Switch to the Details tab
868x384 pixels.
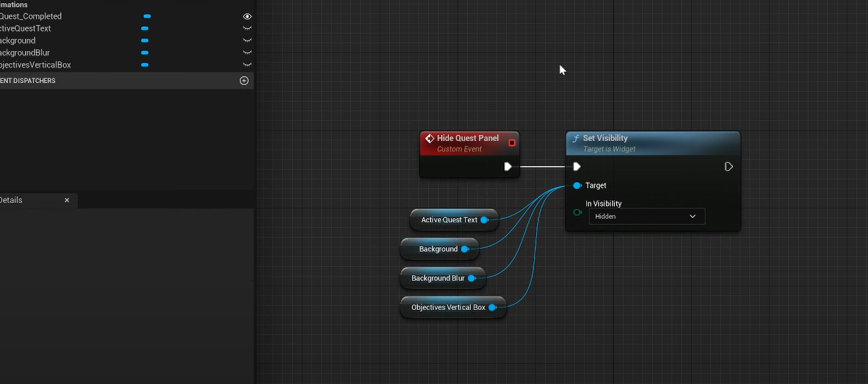12,200
